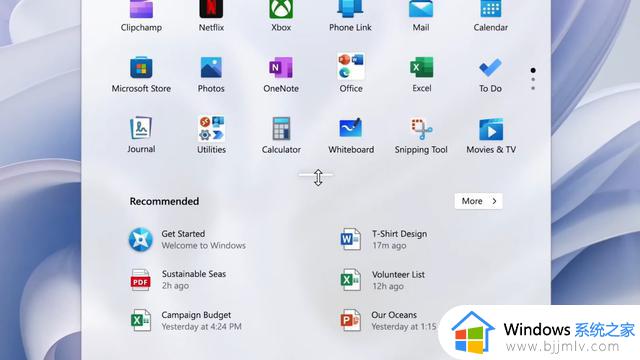Open the Volunteer List spreadsheet
Screen dimensions: 640x360
point(382,280)
